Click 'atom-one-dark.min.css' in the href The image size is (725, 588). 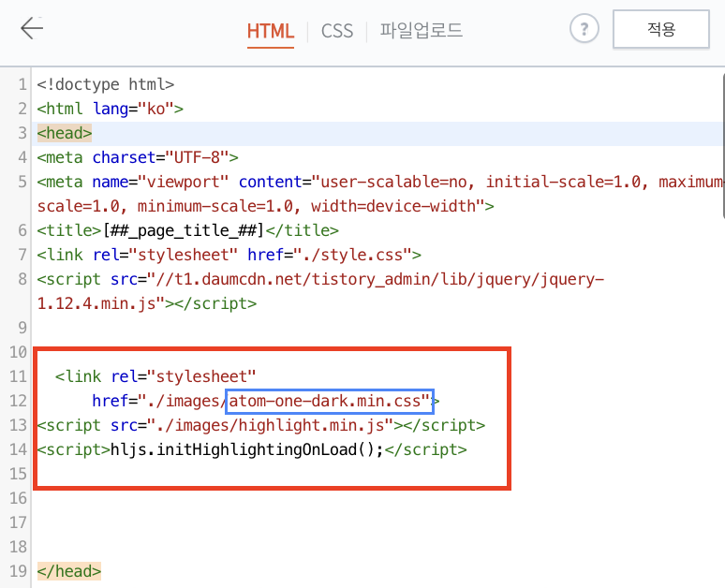(x=325, y=401)
